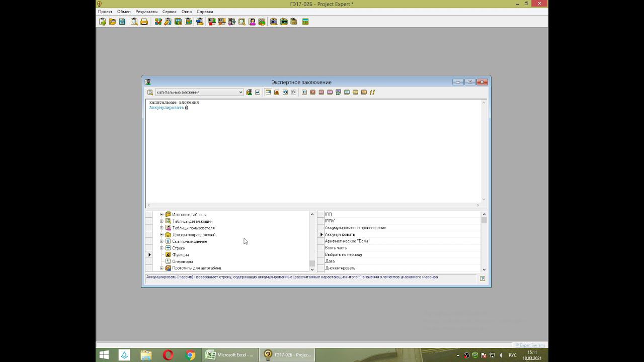
Task: Click the РУС language indicator
Action: pos(512,355)
